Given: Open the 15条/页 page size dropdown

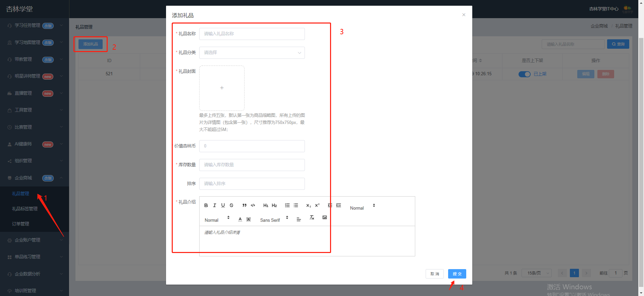Looking at the screenshot, I should 537,273.
